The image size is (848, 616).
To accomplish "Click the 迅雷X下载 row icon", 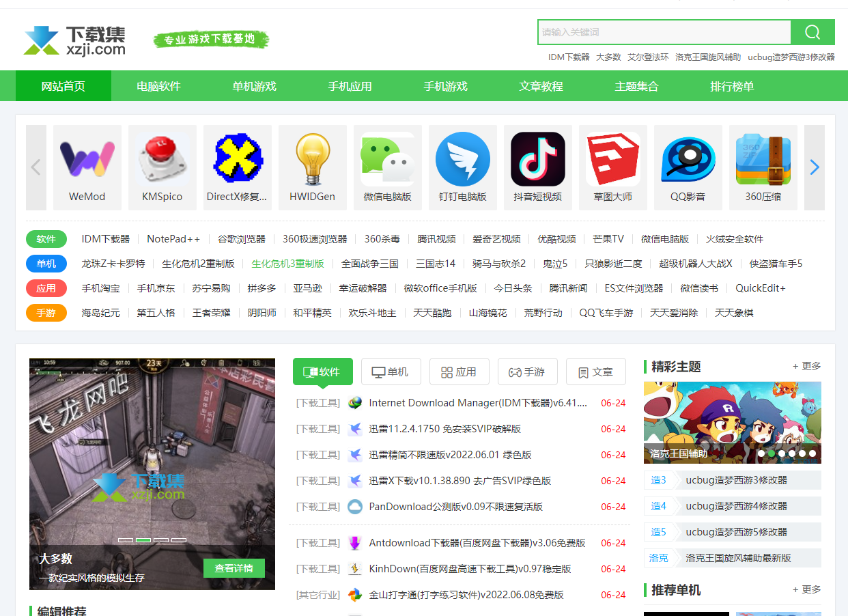I will coord(355,481).
